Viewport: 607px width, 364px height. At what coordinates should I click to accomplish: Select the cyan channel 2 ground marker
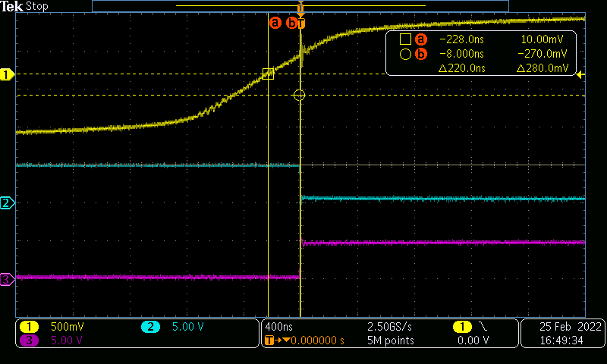click(x=8, y=203)
